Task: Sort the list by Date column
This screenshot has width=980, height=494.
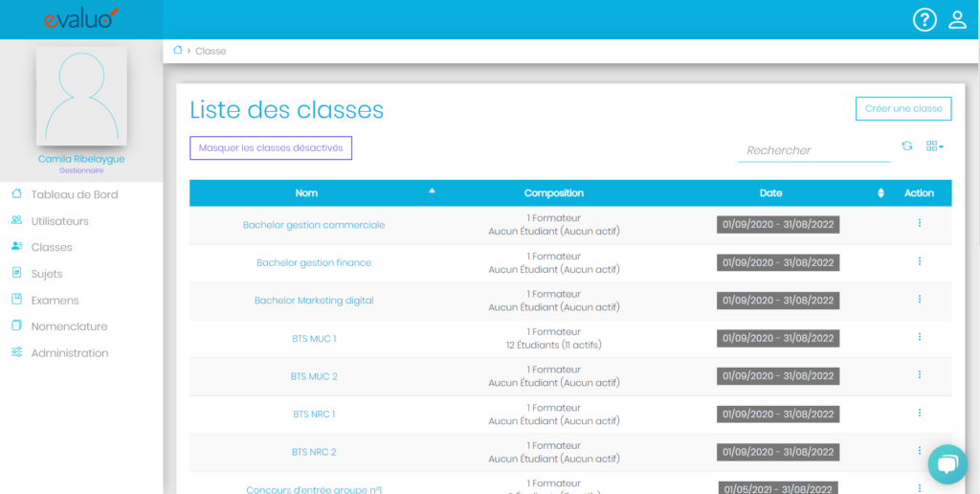Action: coord(770,193)
